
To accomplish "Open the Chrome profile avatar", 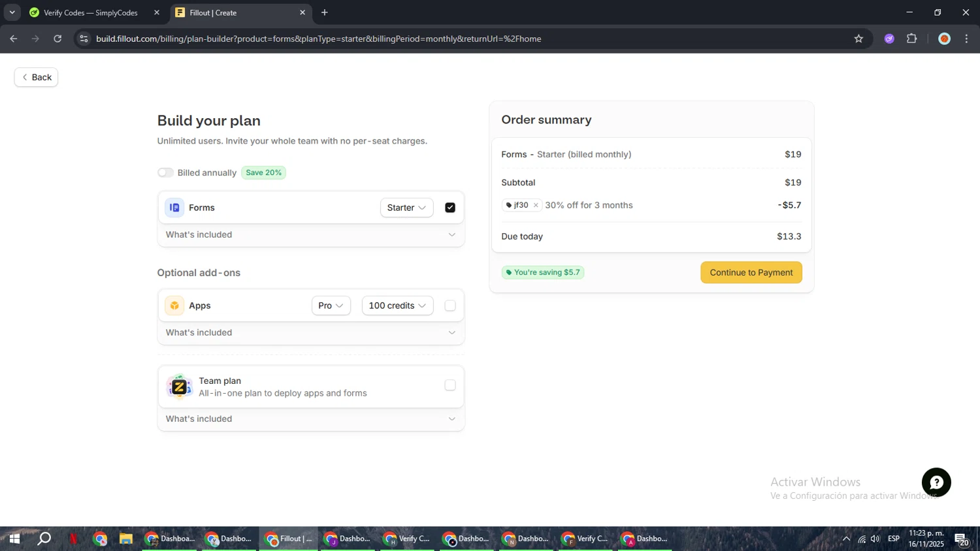I will click(x=944, y=39).
